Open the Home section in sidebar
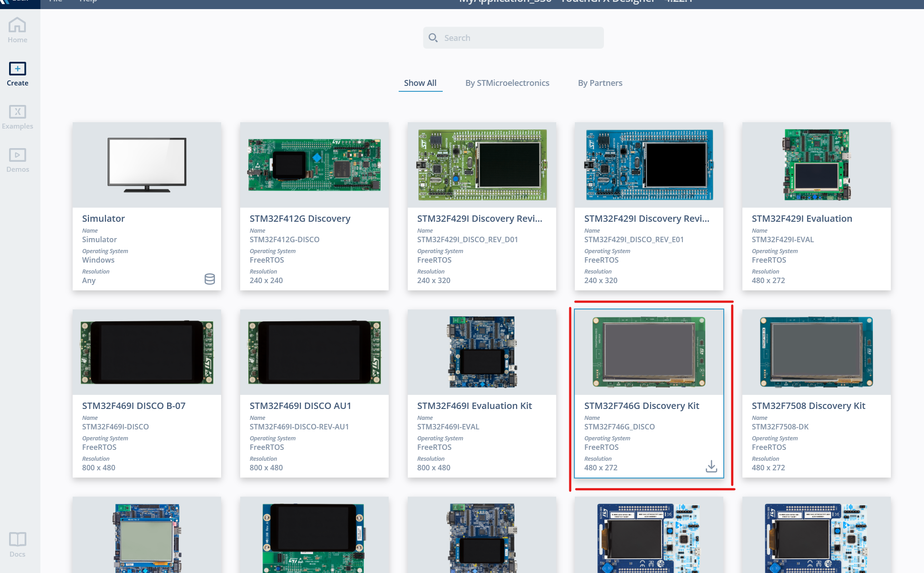Image resolution: width=924 pixels, height=573 pixels. pyautogui.click(x=17, y=29)
